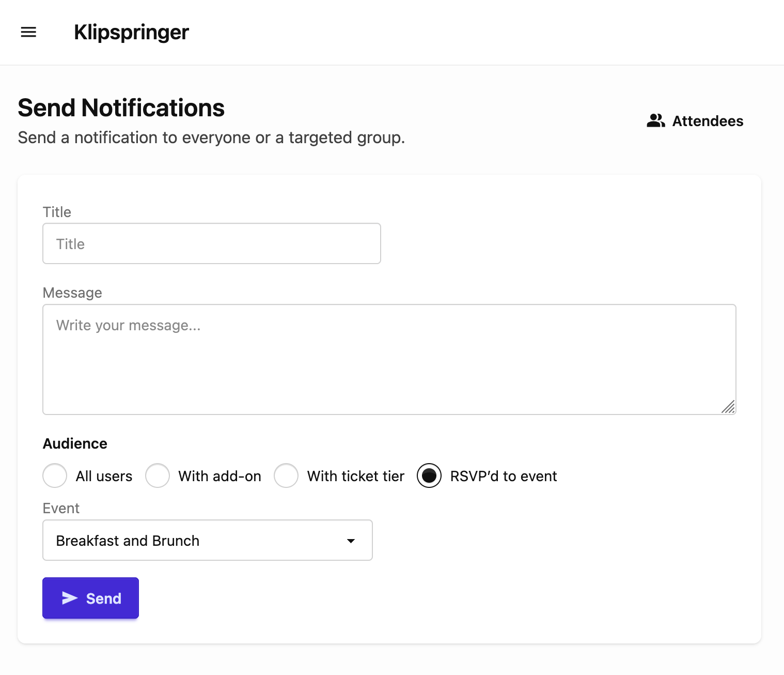
Task: Focus the Title input field
Action: coord(212,243)
